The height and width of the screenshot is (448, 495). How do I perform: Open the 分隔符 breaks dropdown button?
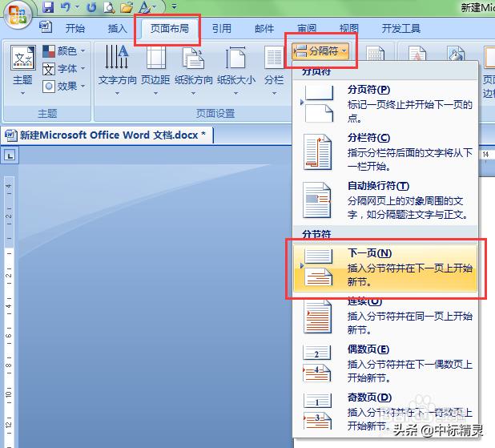click(x=320, y=50)
